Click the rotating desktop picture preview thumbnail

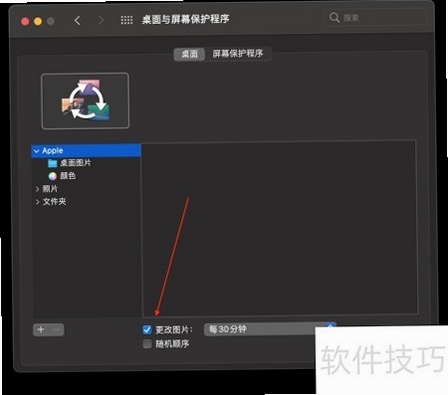(x=85, y=101)
